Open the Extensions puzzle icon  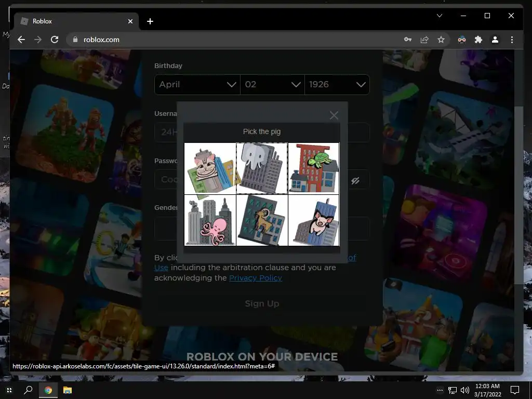click(x=478, y=39)
